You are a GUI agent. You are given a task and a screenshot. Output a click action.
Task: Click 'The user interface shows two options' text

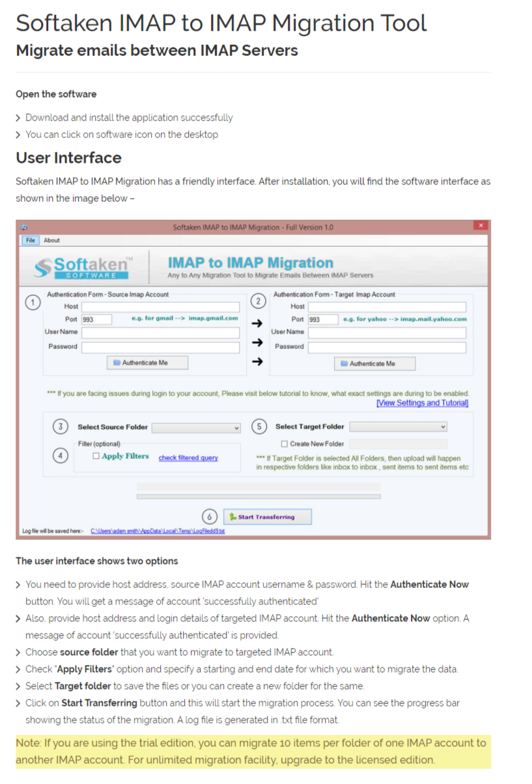pyautogui.click(x=97, y=561)
